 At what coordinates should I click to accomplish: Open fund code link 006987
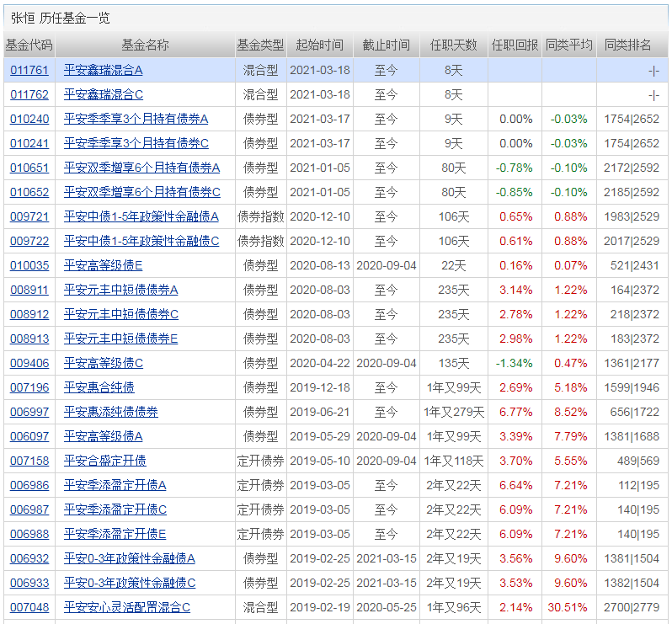[x=29, y=510]
